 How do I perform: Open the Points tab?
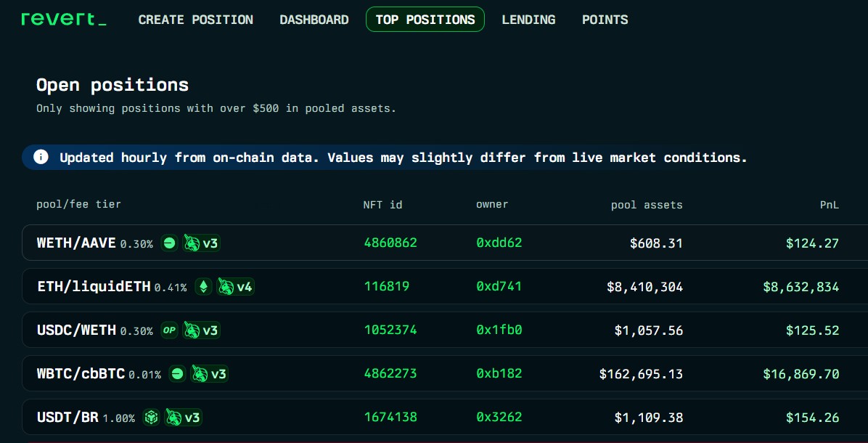[x=605, y=20]
